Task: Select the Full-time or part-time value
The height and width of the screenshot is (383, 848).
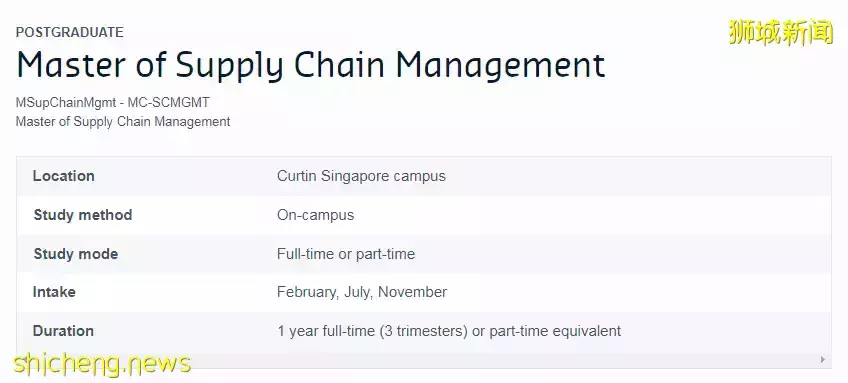Action: (x=346, y=254)
